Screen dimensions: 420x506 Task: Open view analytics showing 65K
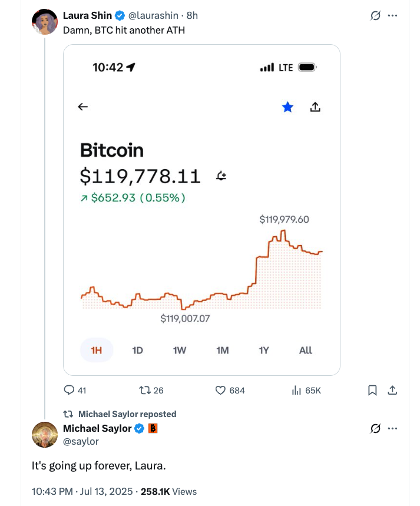tap(297, 390)
